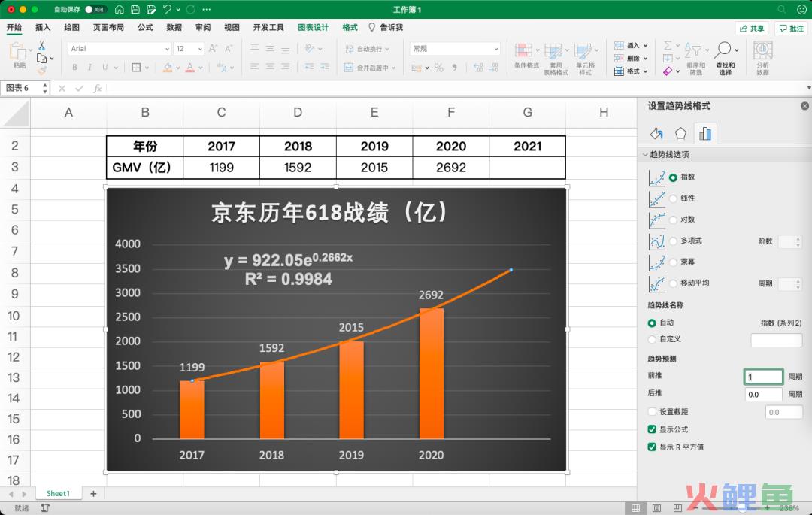Viewport: 812px width, 515px height.
Task: Select the 线性 trendline radio button
Action: (673, 198)
